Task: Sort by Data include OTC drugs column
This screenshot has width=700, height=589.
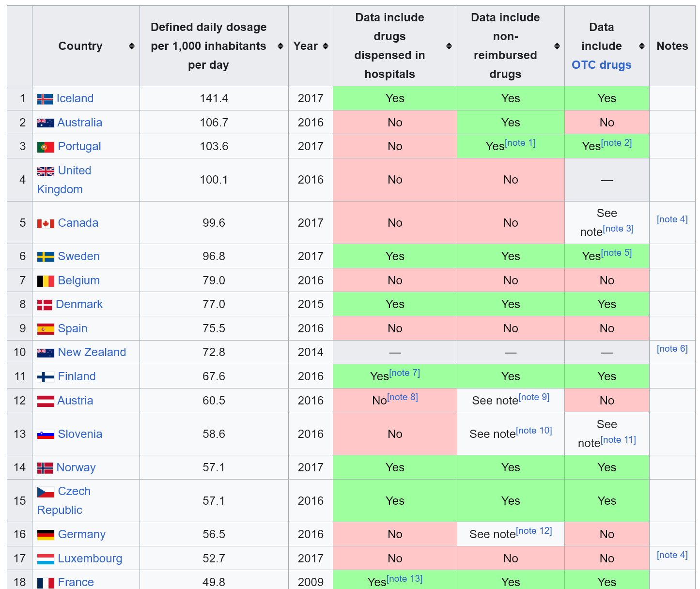Action: pos(641,46)
